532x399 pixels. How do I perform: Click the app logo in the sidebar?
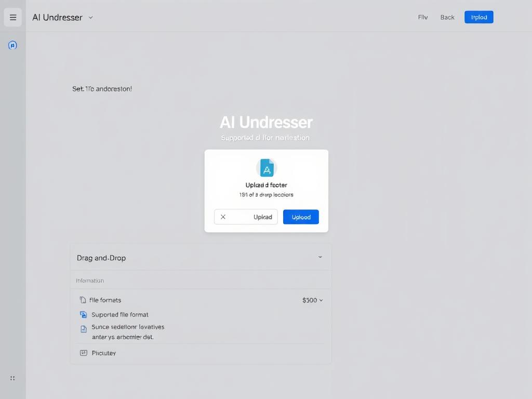click(12, 45)
